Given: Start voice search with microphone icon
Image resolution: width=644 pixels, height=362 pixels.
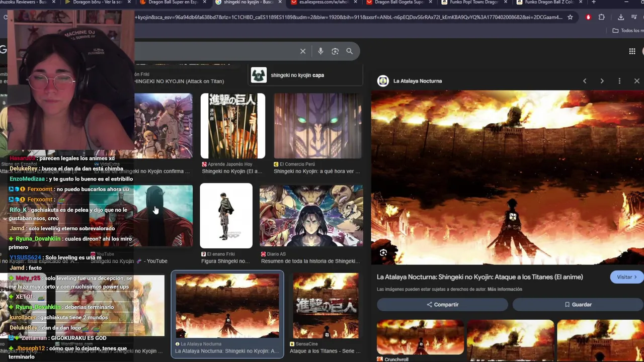Looking at the screenshot, I should 320,51.
